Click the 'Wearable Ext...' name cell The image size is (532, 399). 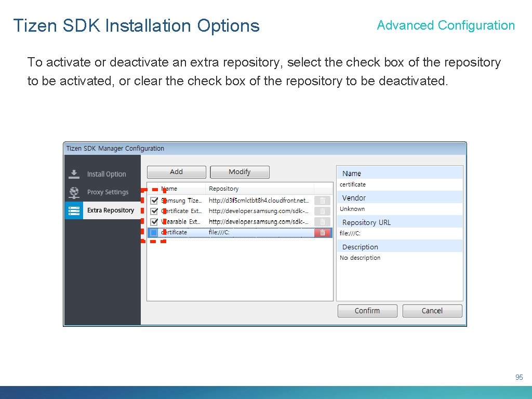coord(181,222)
